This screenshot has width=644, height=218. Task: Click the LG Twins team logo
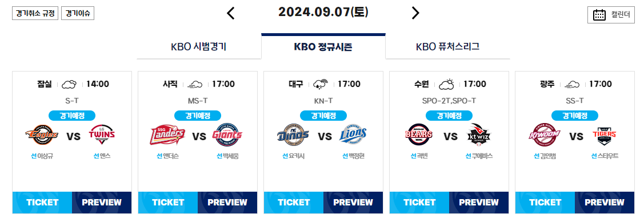point(102,134)
